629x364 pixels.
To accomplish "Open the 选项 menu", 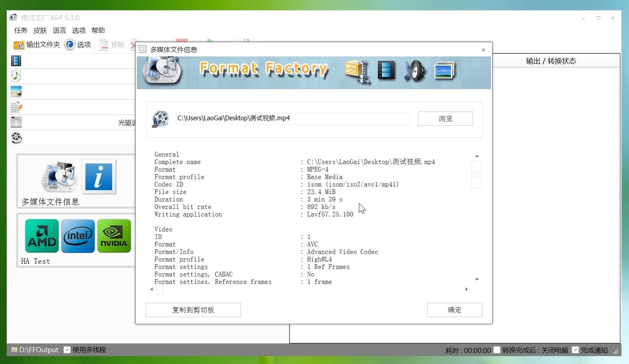I will [x=79, y=30].
